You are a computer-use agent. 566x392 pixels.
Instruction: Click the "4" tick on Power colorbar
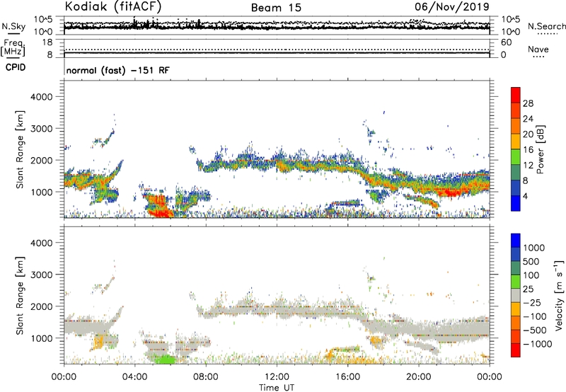(x=525, y=196)
